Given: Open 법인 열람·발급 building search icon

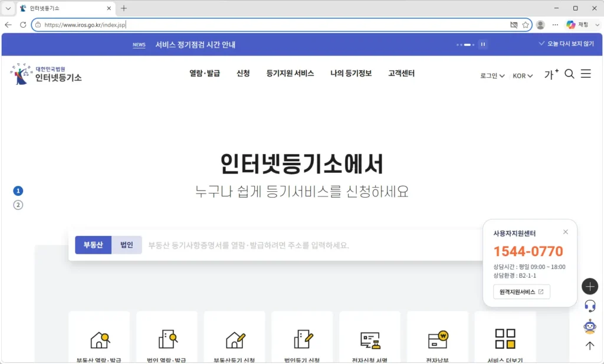Looking at the screenshot, I should (x=168, y=339).
